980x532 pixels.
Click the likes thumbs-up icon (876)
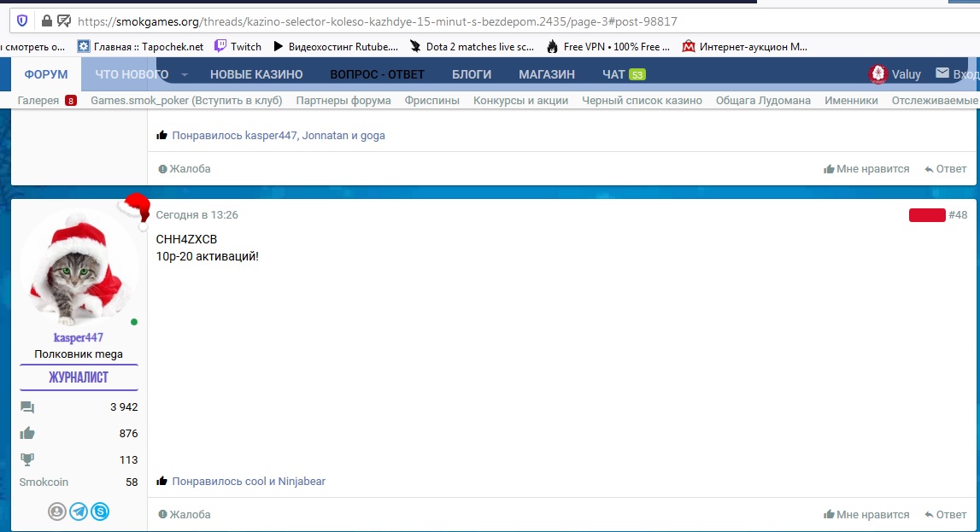(x=26, y=433)
